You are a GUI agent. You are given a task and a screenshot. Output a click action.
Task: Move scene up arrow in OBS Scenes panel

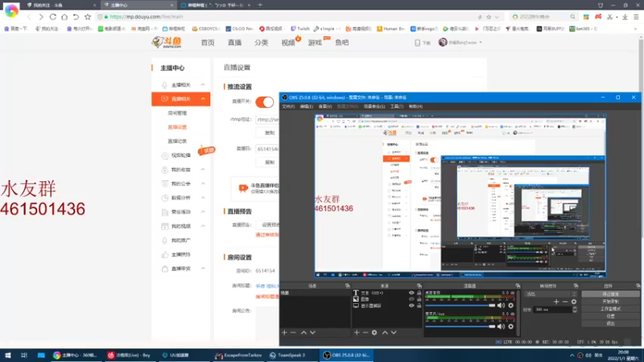coord(303,332)
